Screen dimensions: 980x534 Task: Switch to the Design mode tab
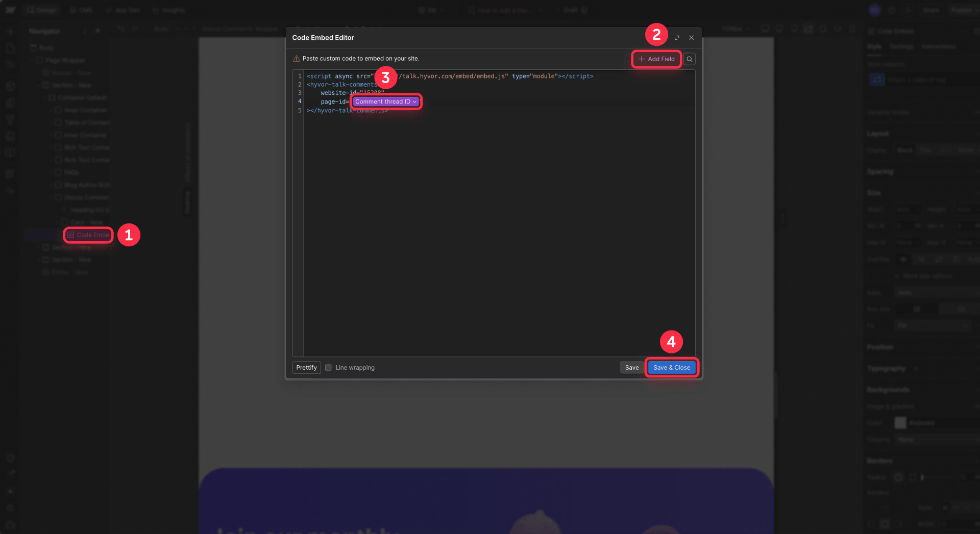[41, 10]
